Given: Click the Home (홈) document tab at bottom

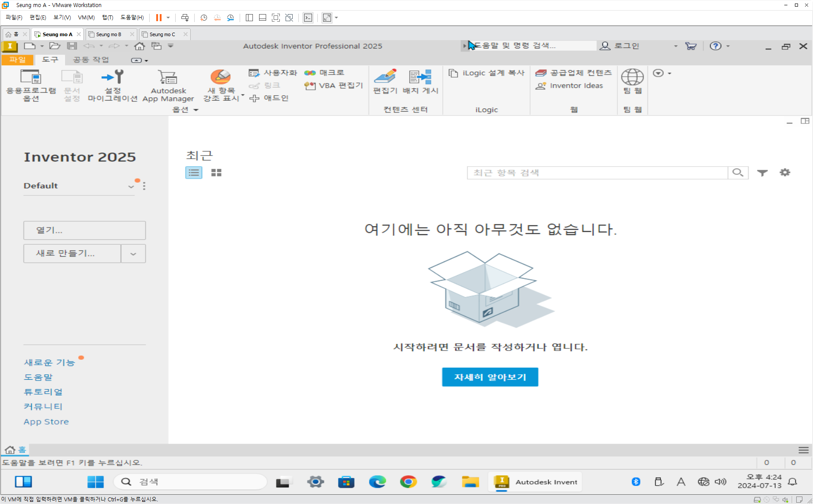Looking at the screenshot, I should tap(15, 450).
